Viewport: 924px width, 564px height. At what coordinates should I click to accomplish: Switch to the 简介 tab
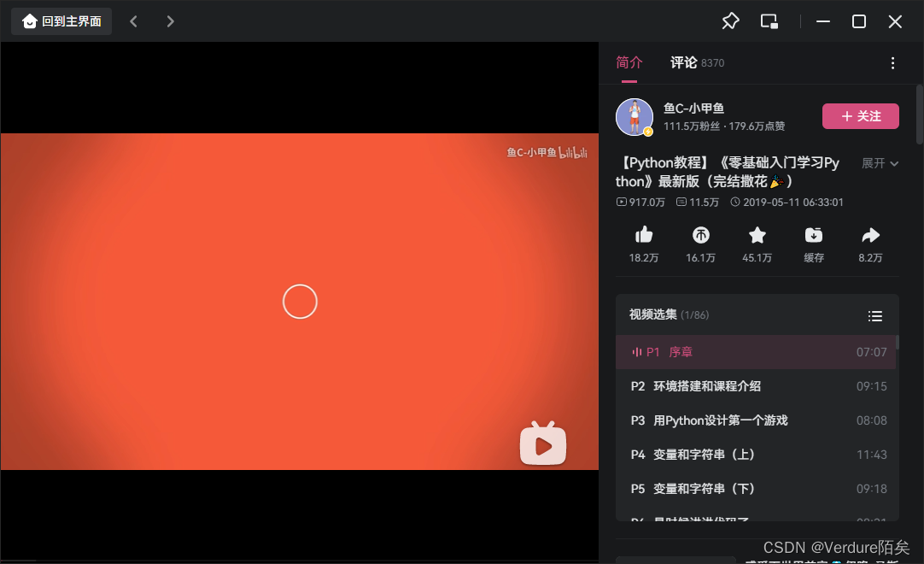629,62
